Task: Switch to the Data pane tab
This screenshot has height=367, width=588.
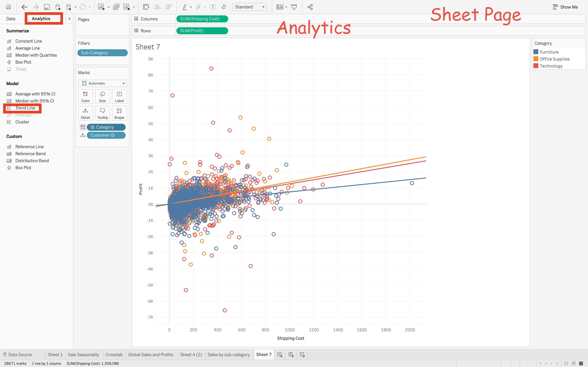Action: (11, 19)
